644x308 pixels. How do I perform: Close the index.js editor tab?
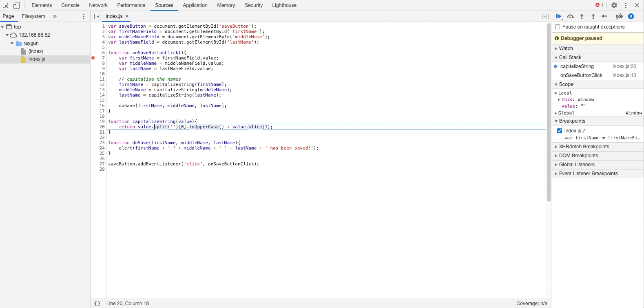[127, 16]
